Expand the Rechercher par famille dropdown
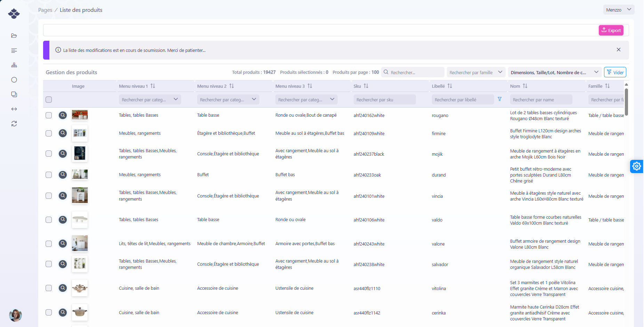 (x=475, y=72)
